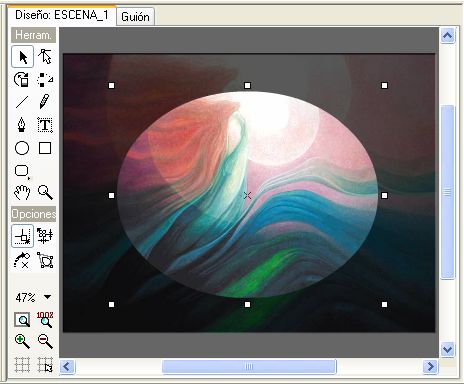
Task: Click the zoom in magnifier button
Action: [22, 342]
